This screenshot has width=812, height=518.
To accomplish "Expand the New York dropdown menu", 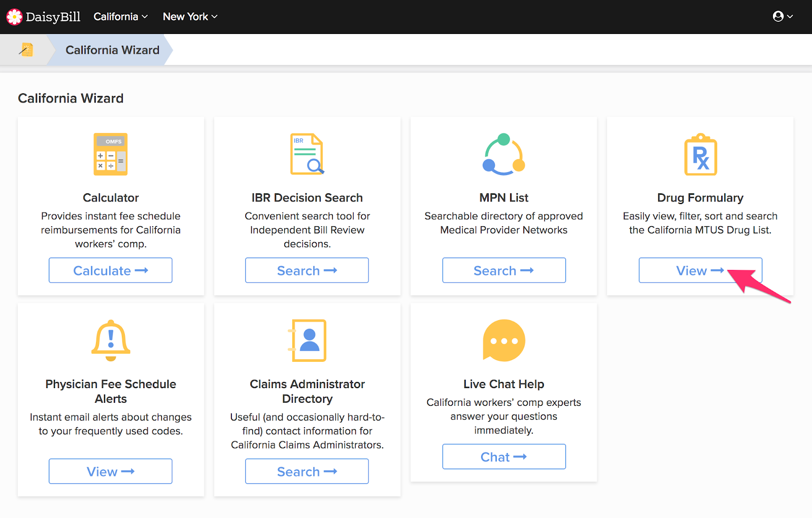I will pyautogui.click(x=190, y=17).
